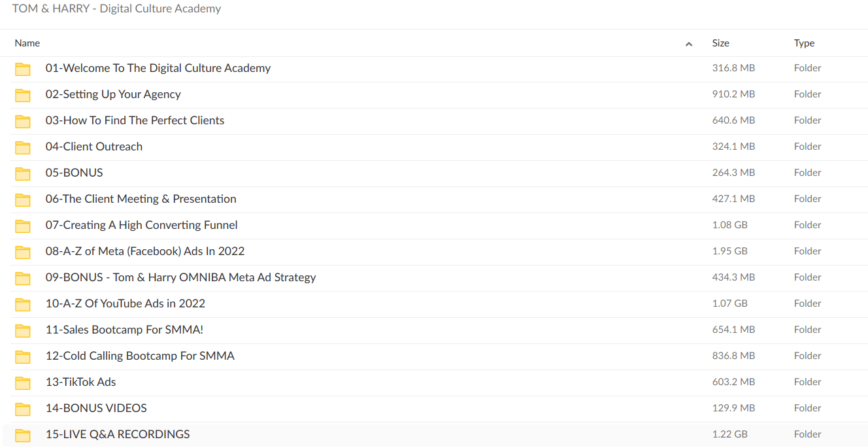868x448 pixels.
Task: Select the 14-BONUS VIDEOS row by its size
Action: coord(733,408)
